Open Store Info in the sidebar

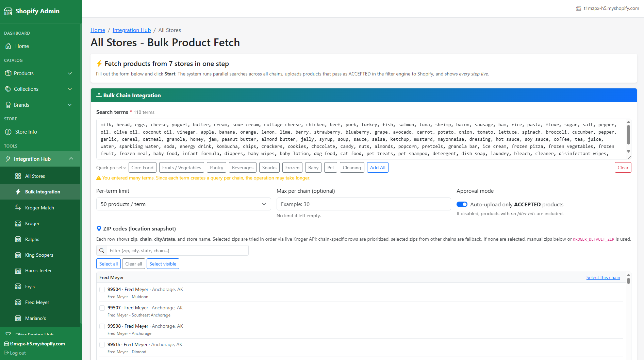pos(40,132)
